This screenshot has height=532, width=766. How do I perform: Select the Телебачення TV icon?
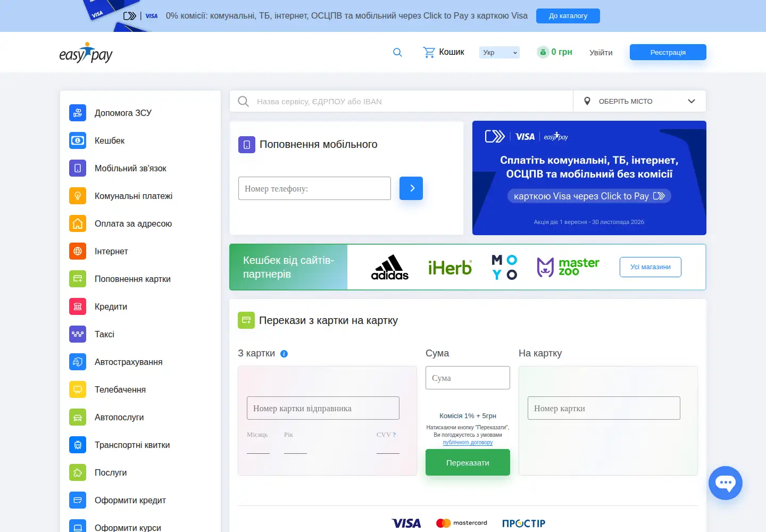(x=78, y=389)
